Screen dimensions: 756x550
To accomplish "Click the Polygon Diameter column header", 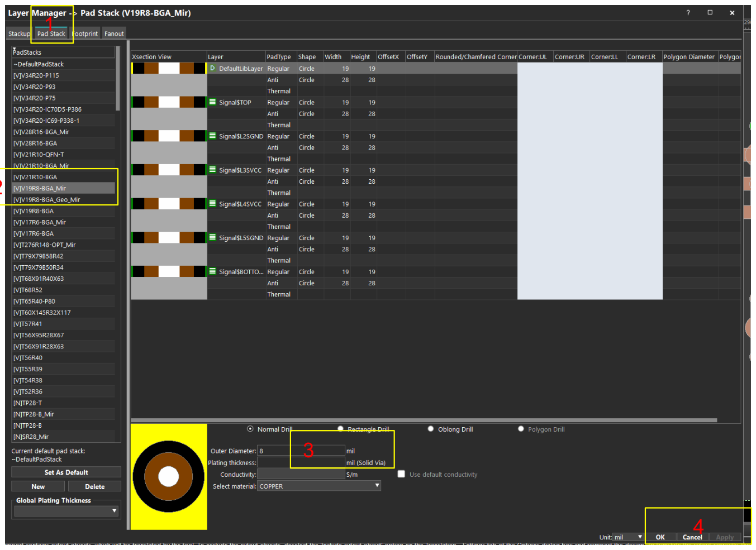I will click(690, 57).
